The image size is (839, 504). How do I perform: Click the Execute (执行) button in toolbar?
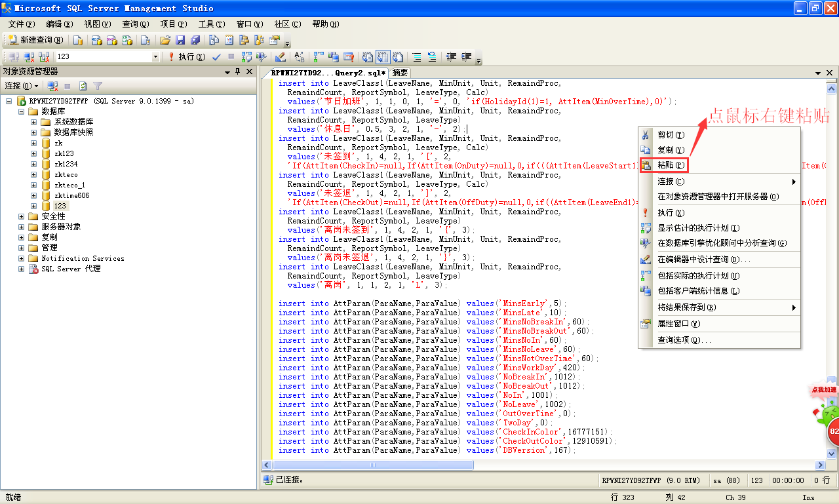pyautogui.click(x=186, y=57)
